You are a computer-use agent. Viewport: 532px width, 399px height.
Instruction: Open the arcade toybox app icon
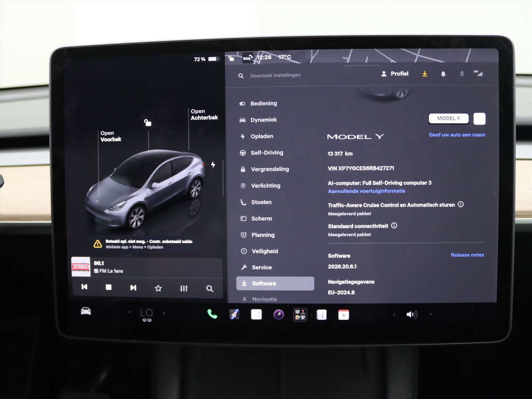coord(300,315)
